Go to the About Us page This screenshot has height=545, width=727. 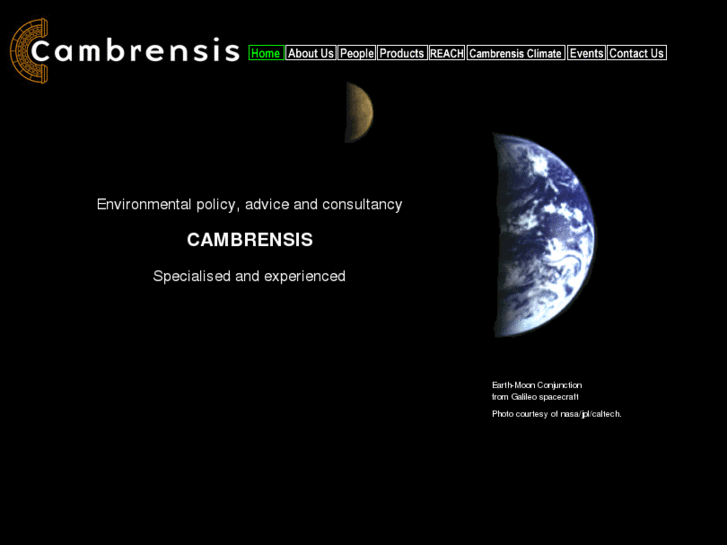(x=311, y=53)
